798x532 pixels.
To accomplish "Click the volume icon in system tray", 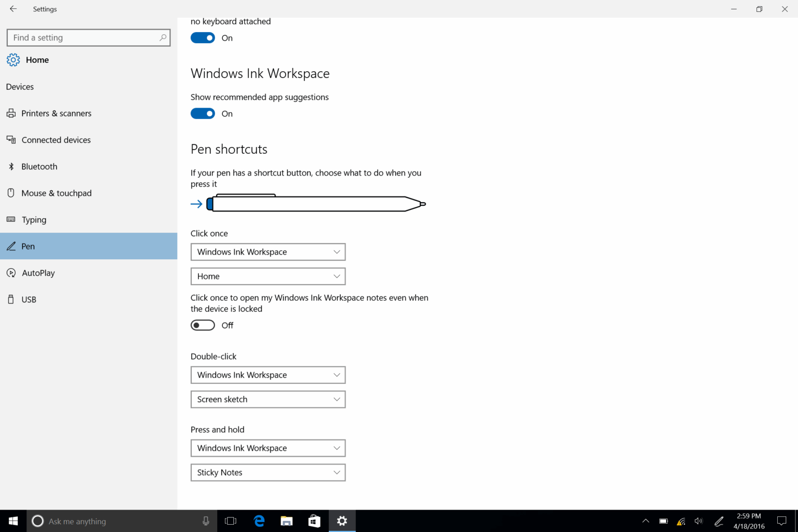I will [698, 521].
